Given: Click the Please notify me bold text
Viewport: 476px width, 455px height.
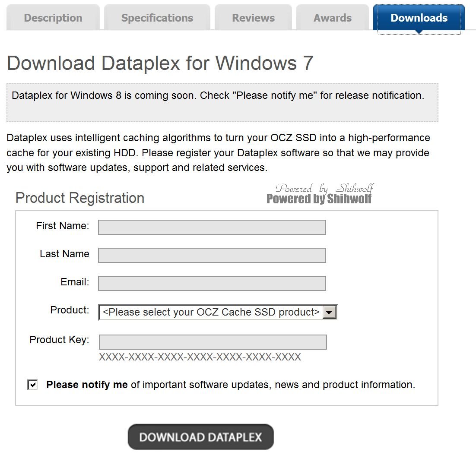Looking at the screenshot, I should (x=87, y=385).
